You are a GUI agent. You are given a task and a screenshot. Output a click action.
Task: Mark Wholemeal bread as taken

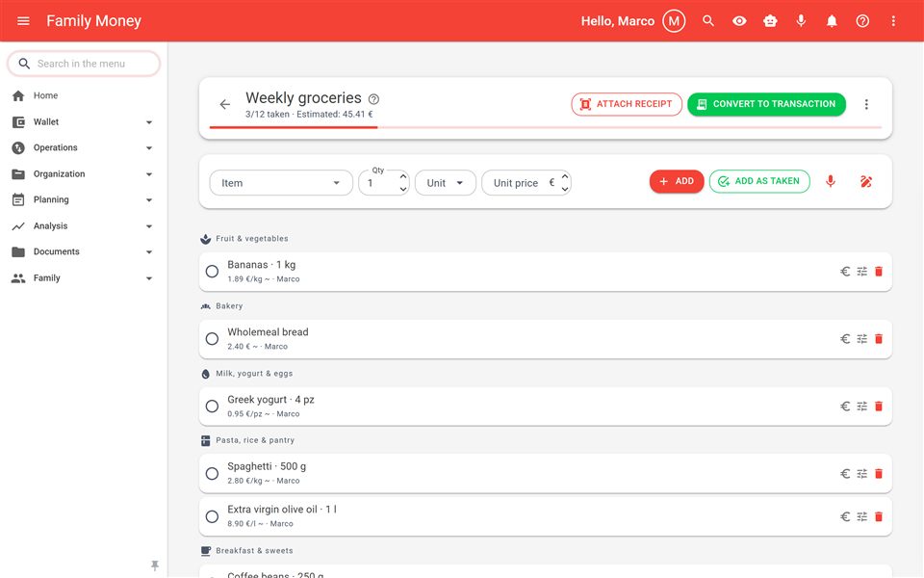click(x=212, y=338)
